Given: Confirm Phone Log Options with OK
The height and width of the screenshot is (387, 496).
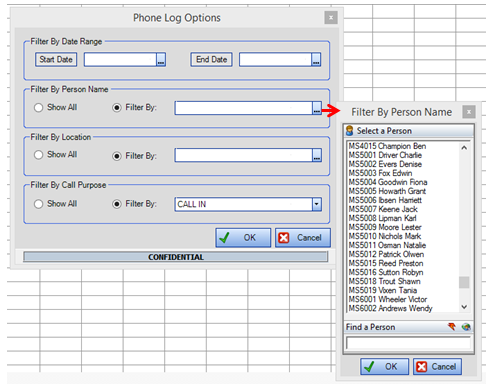Looking at the screenshot, I should tap(243, 238).
